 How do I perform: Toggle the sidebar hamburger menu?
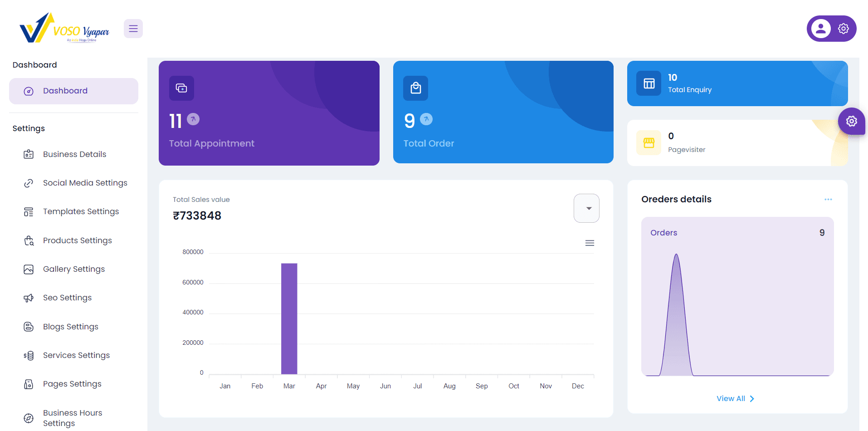point(133,29)
